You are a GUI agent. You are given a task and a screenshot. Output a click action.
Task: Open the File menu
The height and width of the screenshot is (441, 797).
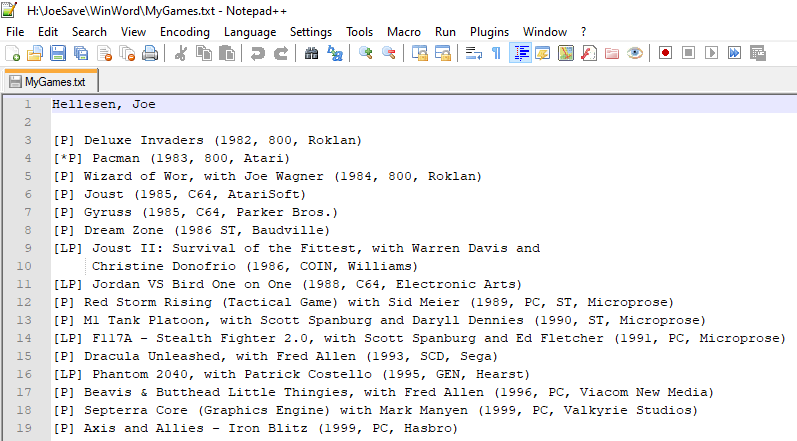point(15,32)
